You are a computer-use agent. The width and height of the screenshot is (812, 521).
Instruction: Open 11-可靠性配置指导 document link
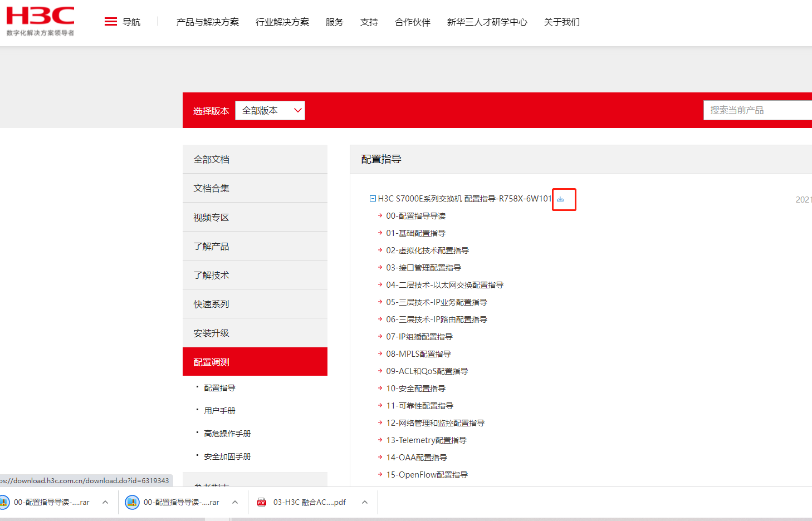pyautogui.click(x=420, y=406)
